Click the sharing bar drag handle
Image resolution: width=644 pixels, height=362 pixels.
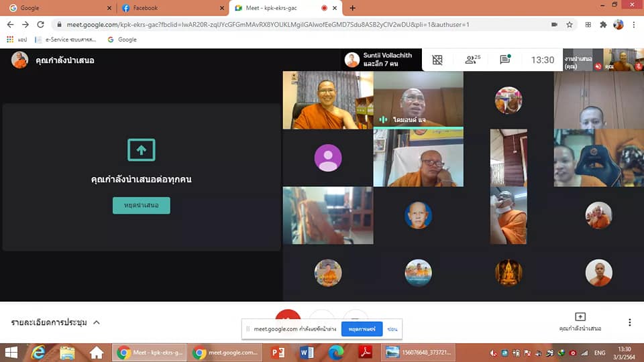click(248, 328)
